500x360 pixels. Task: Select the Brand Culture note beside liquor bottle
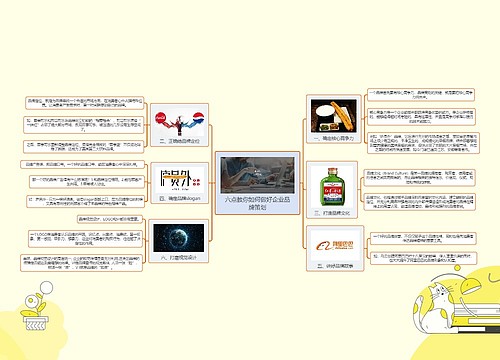click(419, 178)
